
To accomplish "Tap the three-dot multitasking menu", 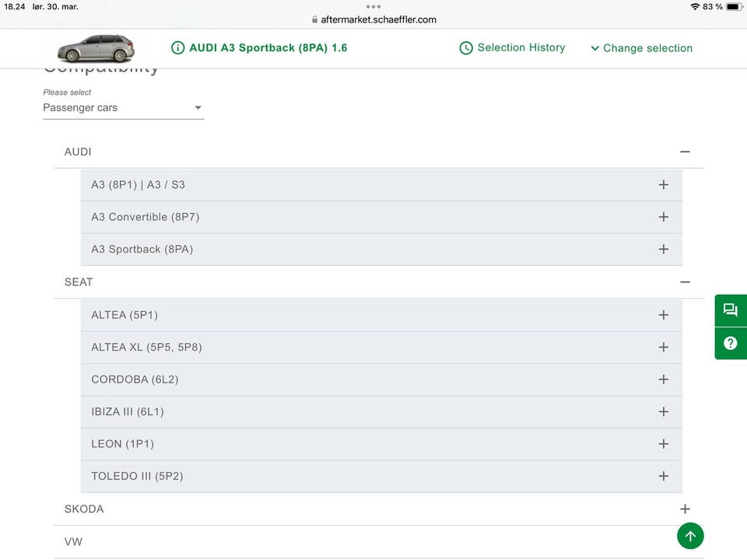I will [x=373, y=7].
